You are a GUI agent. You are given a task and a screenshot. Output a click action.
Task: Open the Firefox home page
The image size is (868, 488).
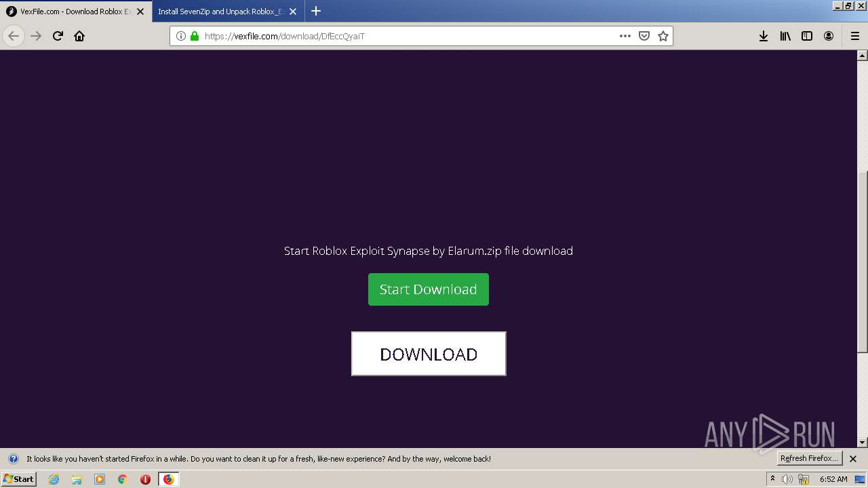pos(79,36)
